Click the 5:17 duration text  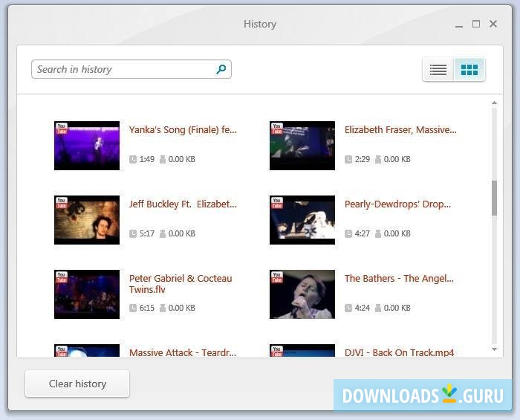147,234
